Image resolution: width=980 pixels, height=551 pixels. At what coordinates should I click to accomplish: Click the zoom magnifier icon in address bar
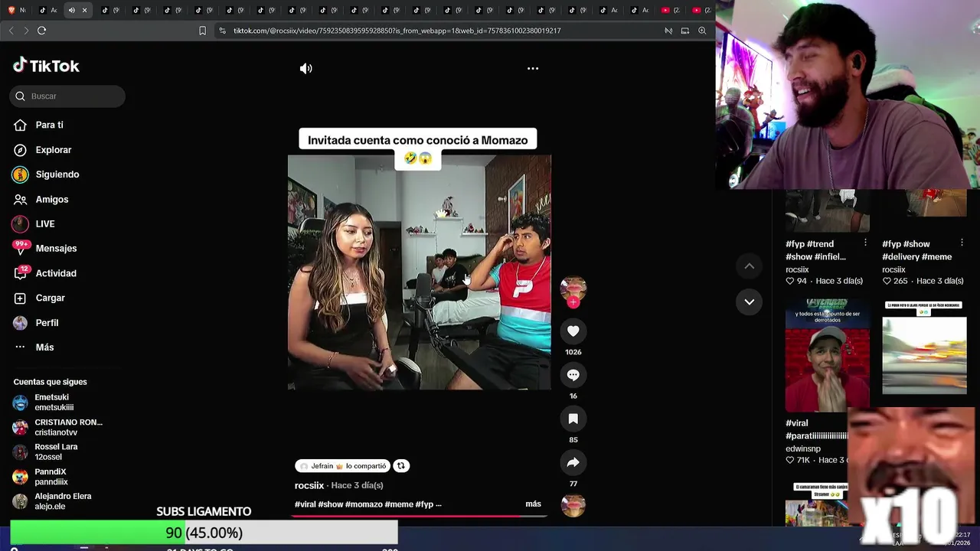[x=702, y=31]
